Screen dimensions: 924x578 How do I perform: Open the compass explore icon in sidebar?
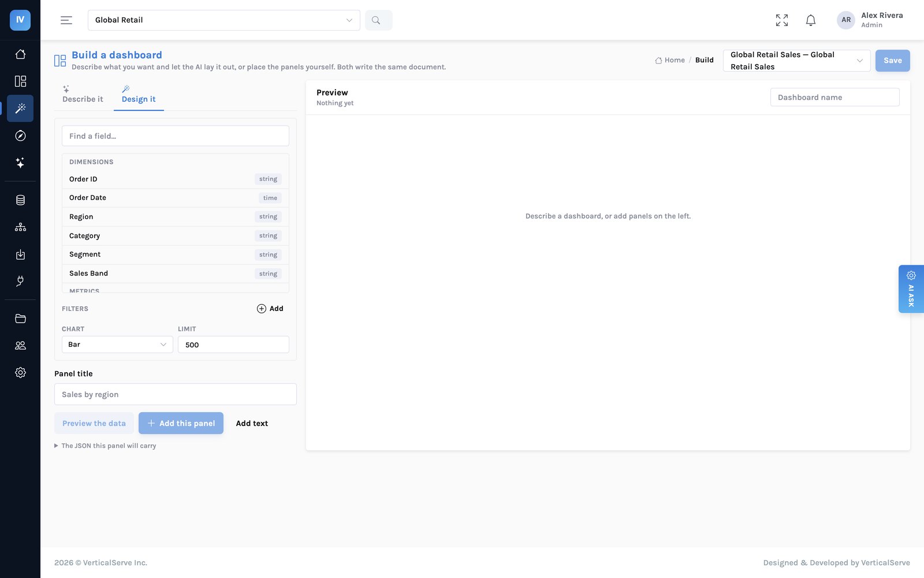coord(20,136)
